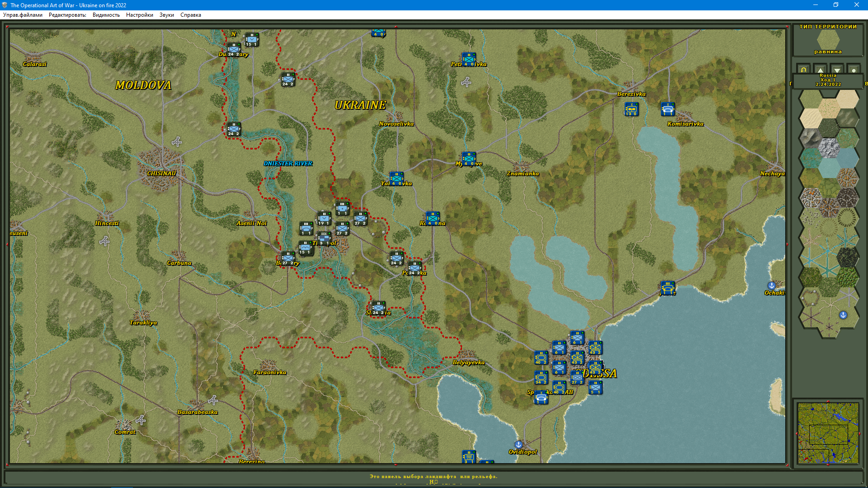Select the circular fortified line hex tile
This screenshot has width=868, height=488.
[847, 217]
